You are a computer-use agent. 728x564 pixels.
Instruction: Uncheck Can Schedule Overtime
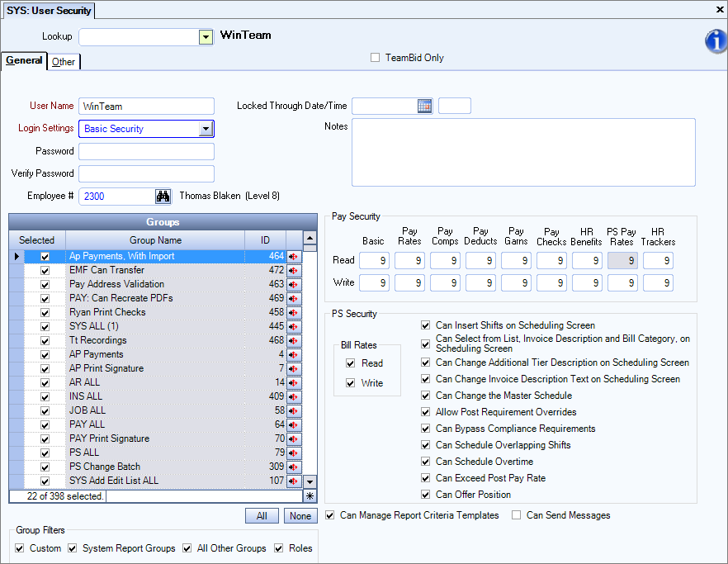click(425, 462)
